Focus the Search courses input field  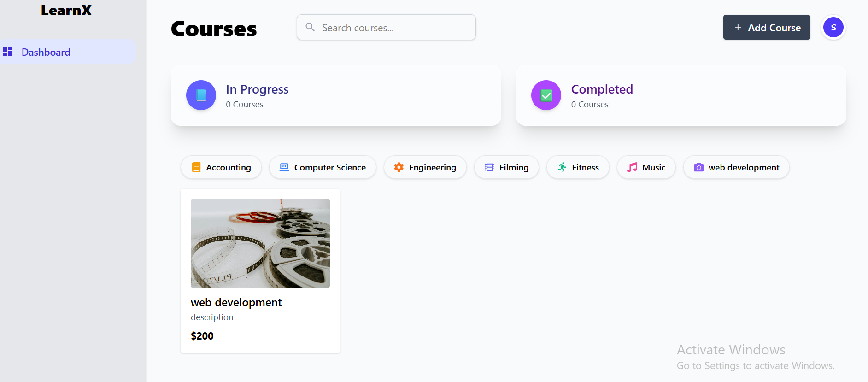point(386,27)
